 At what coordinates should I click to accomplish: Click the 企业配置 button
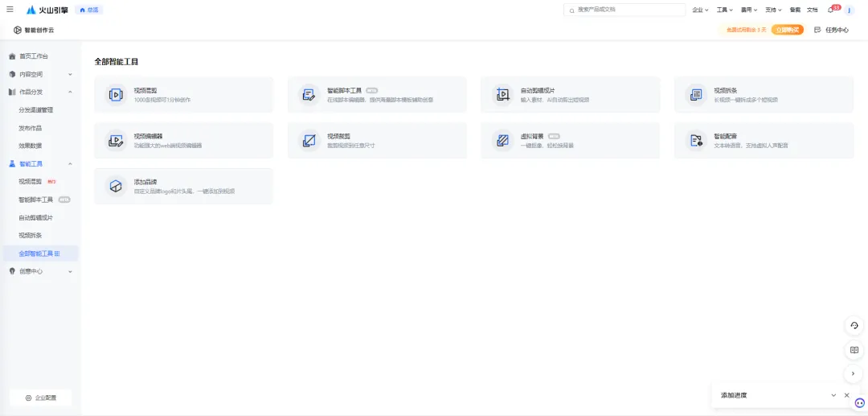pos(40,397)
